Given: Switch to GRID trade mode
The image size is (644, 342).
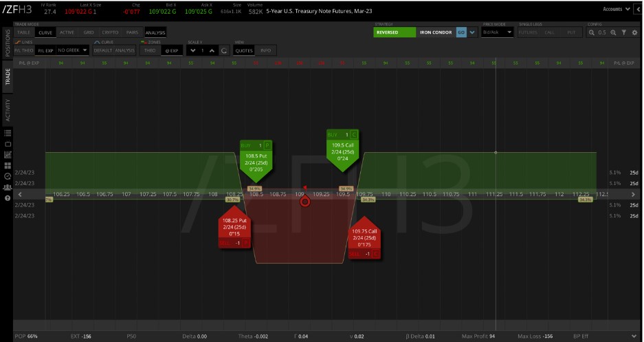Looking at the screenshot, I should (x=89, y=32).
